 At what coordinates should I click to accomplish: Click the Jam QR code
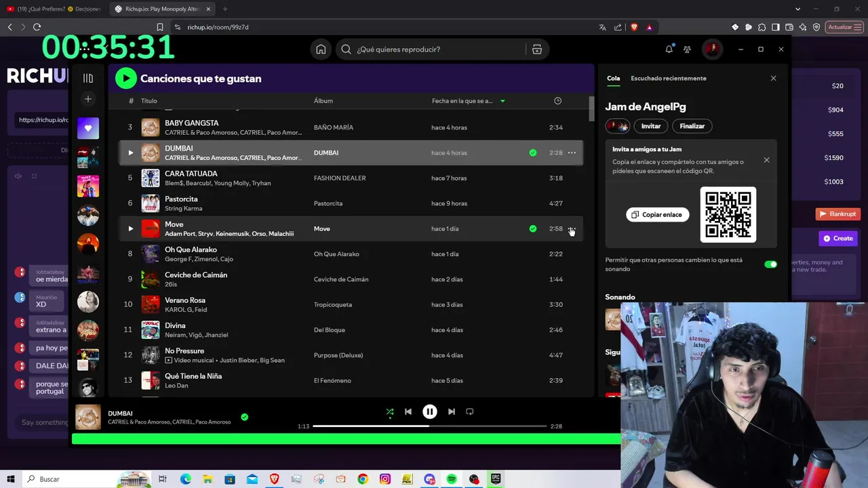tap(728, 214)
